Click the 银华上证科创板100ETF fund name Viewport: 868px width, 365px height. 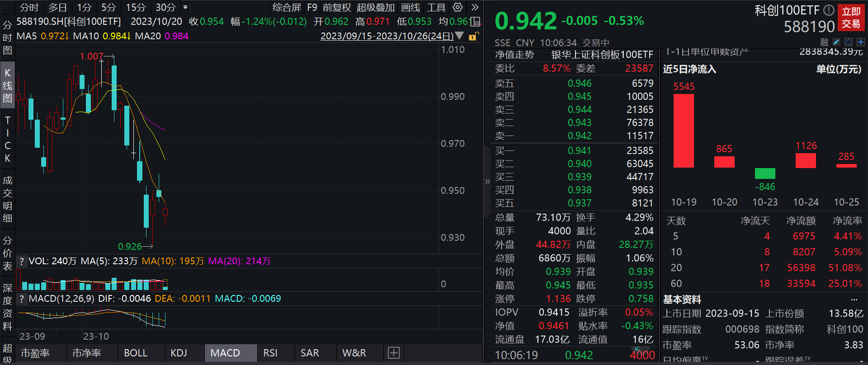coord(602,55)
